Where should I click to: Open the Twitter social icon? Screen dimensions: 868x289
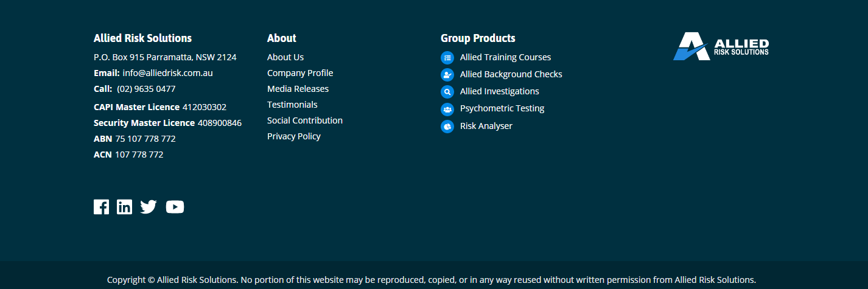click(x=149, y=207)
